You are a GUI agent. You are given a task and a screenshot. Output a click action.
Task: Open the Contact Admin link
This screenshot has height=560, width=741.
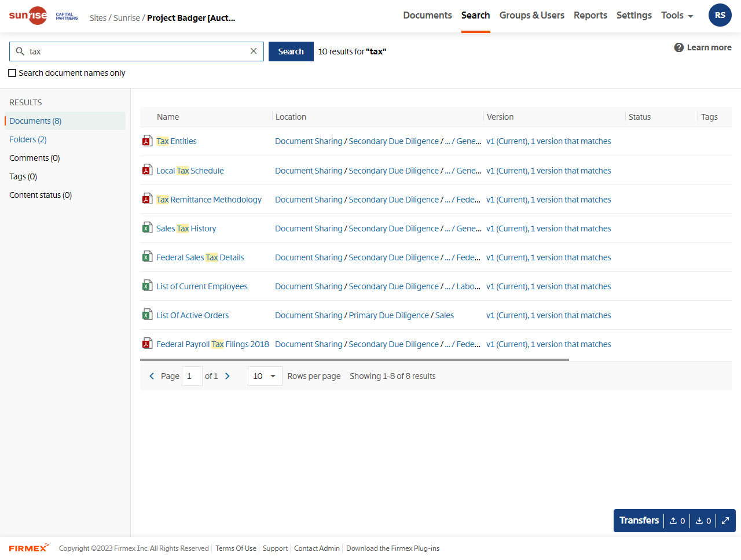coord(317,548)
